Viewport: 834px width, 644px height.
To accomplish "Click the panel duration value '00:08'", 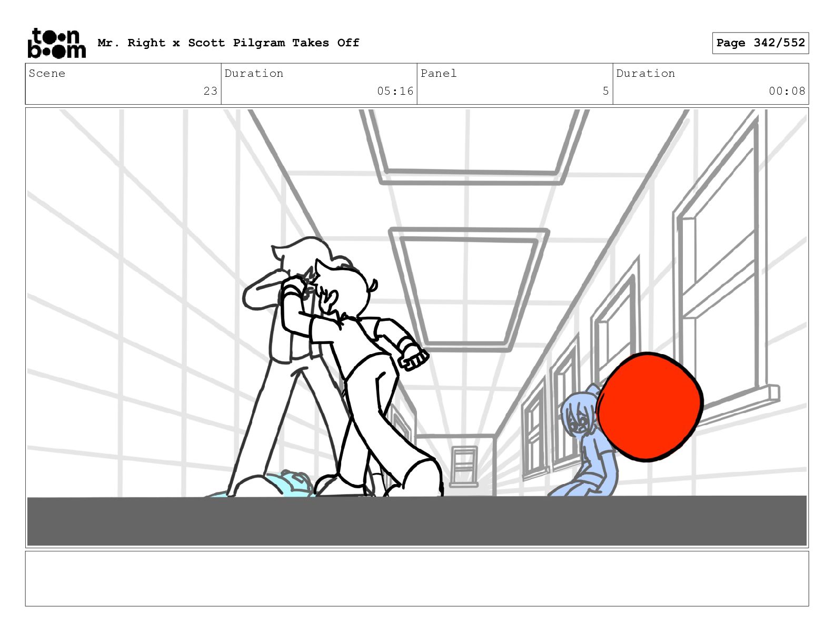I will point(787,91).
